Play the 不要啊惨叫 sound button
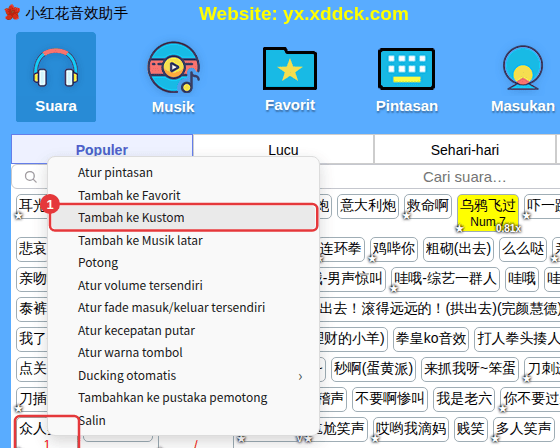This screenshot has width=560, height=448. coord(390,398)
